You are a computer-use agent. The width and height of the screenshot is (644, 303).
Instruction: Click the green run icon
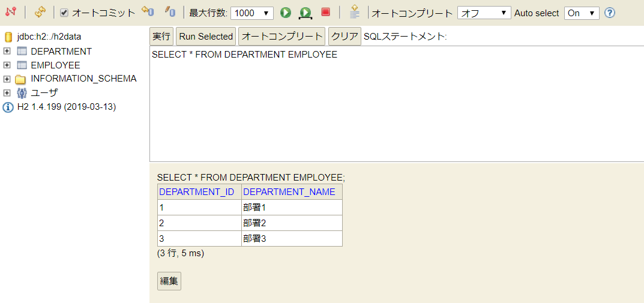(x=286, y=13)
